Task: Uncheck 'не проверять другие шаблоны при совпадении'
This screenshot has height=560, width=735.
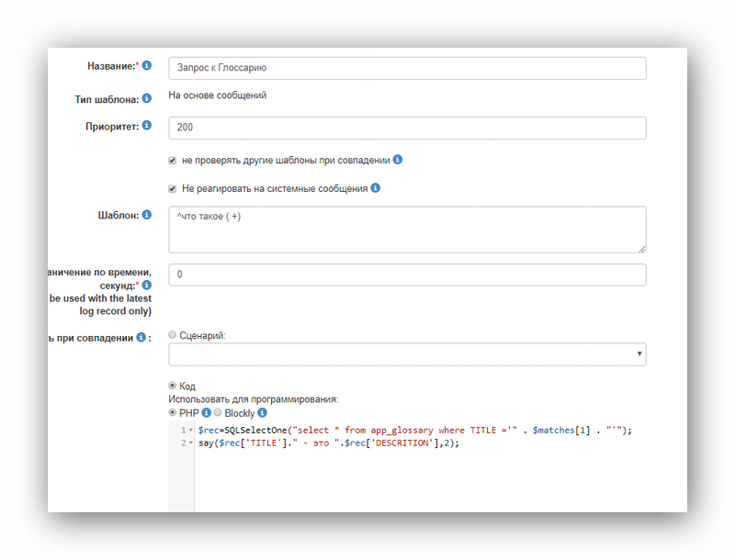Action: [x=173, y=160]
